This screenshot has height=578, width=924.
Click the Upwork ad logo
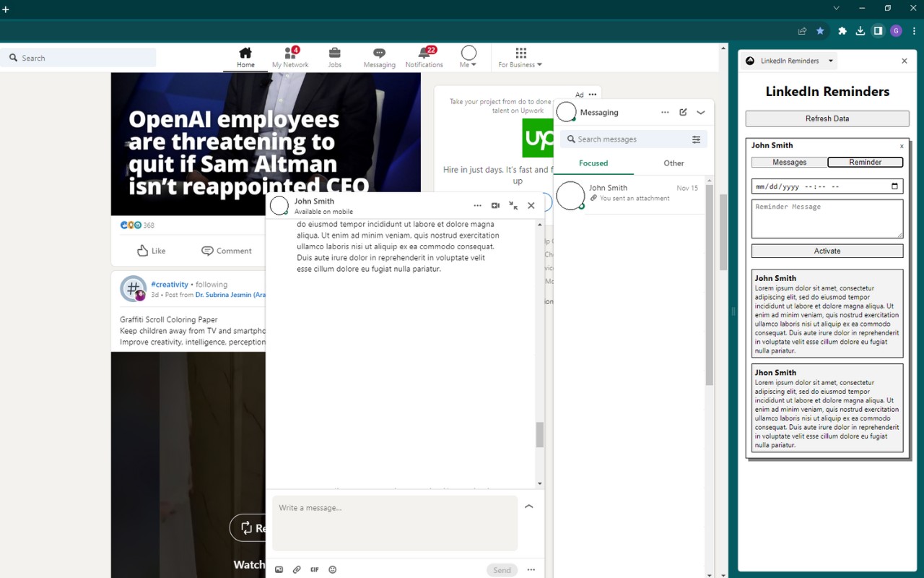point(538,138)
